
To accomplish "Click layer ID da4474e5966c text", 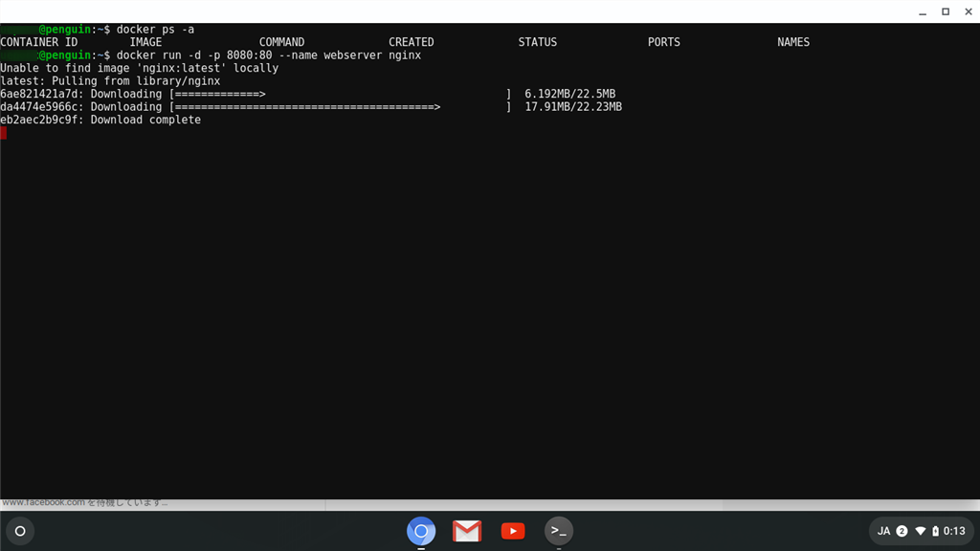I will (38, 107).
